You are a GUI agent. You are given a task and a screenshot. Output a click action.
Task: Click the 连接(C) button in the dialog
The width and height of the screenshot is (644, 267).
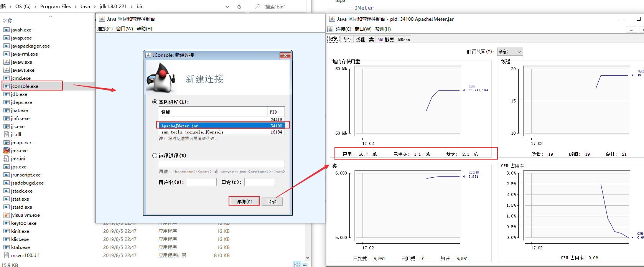point(244,201)
